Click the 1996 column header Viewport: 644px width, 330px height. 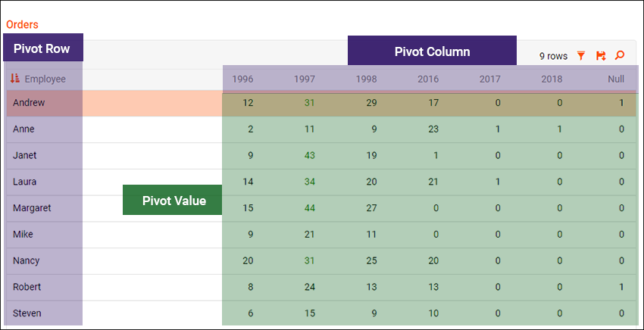(242, 79)
